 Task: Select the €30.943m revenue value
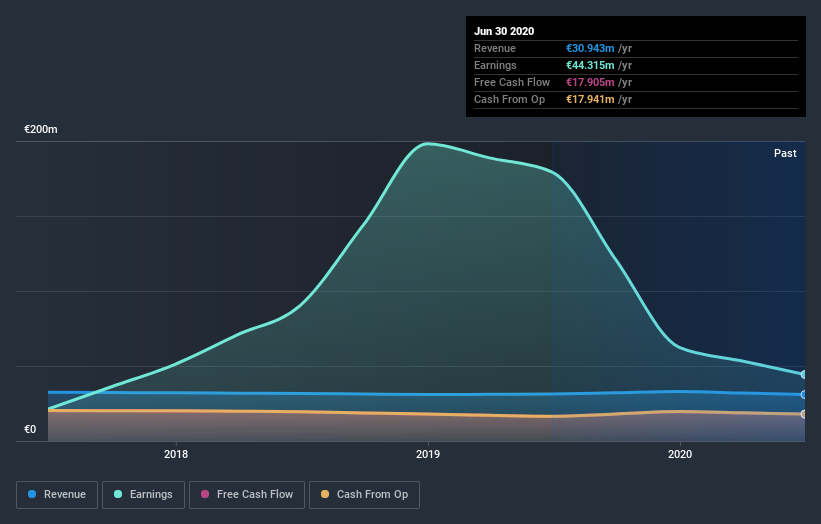(x=590, y=48)
